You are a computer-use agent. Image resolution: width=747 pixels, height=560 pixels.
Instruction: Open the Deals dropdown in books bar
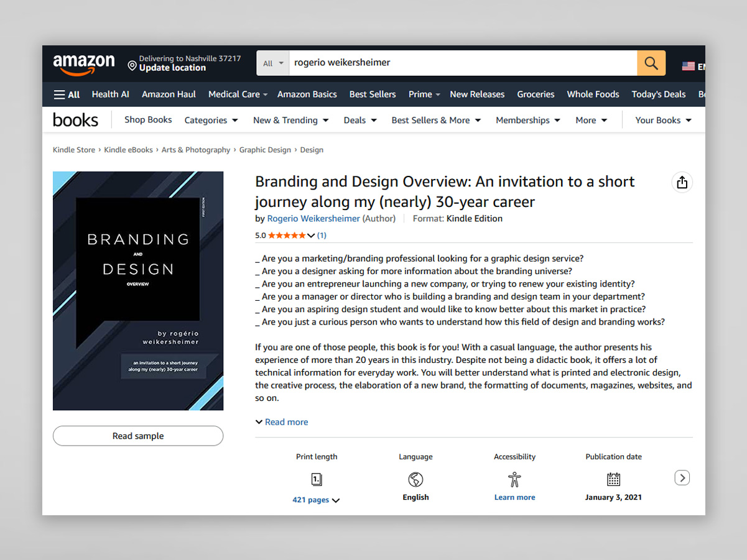click(360, 121)
